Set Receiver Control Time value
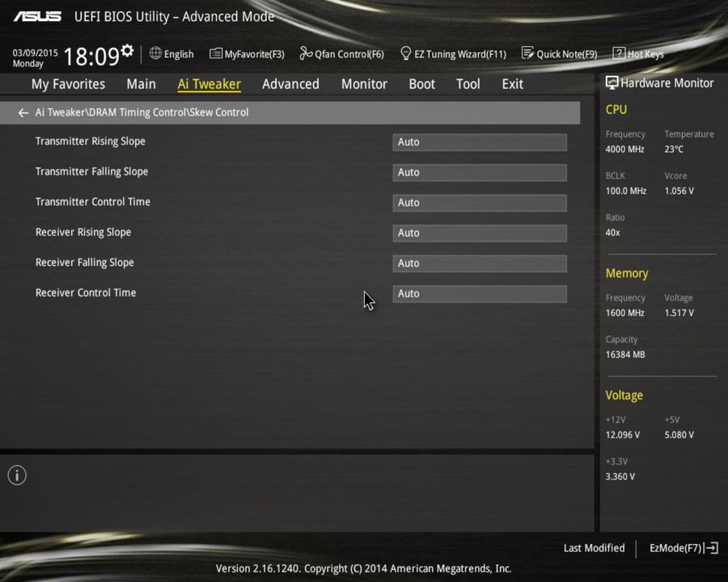 click(479, 293)
